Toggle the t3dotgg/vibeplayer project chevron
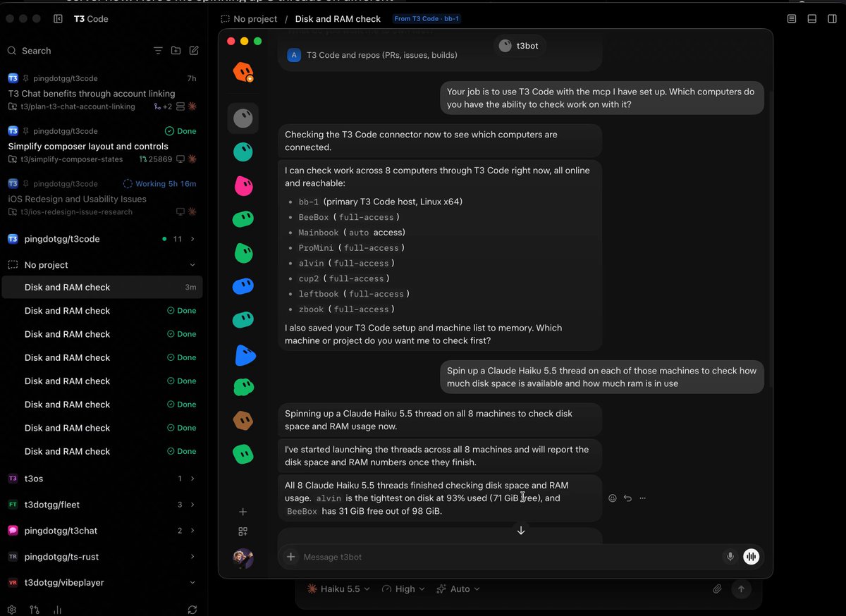This screenshot has width=846, height=616. 192,583
